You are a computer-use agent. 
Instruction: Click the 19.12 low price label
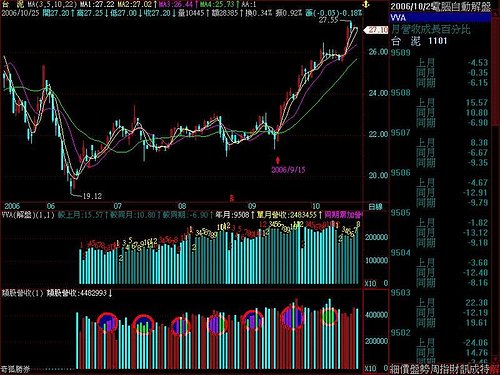coord(92,196)
